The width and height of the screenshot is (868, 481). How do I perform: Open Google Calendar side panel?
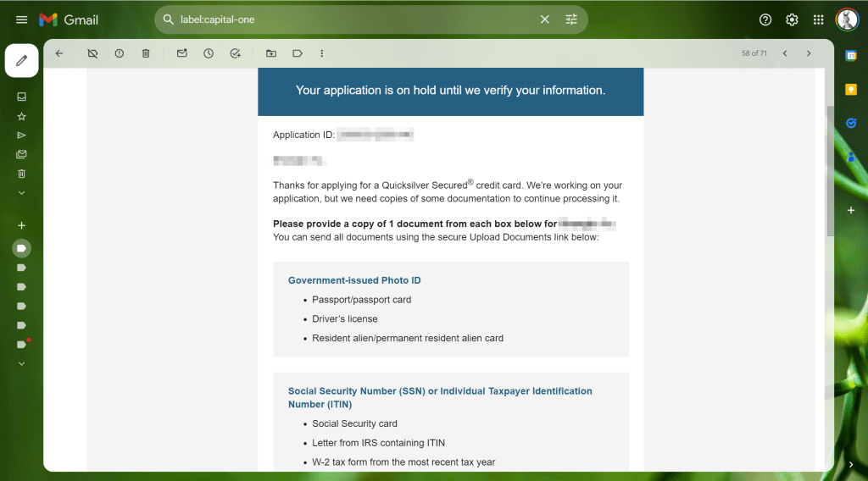point(851,55)
